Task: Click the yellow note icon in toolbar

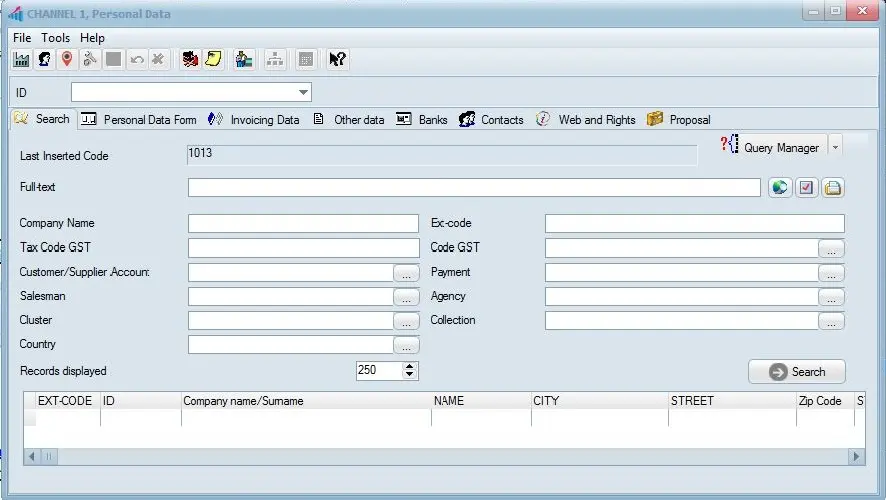Action: tap(213, 60)
